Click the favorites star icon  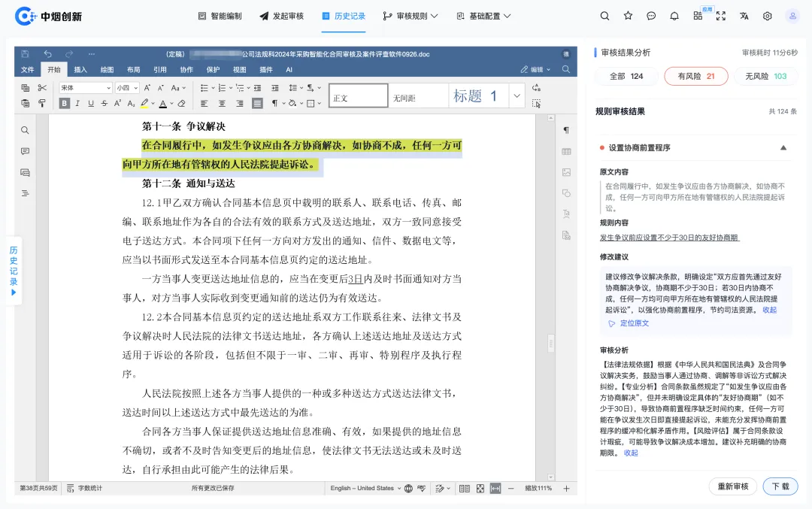point(628,16)
